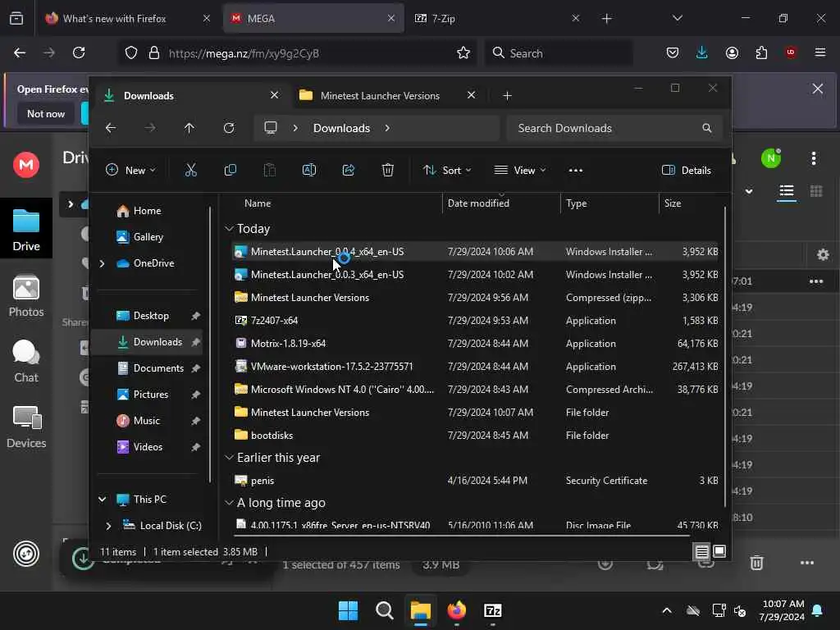Viewport: 840px width, 630px height.
Task: Click MEGA trash icon in bottom bar
Action: click(x=756, y=563)
